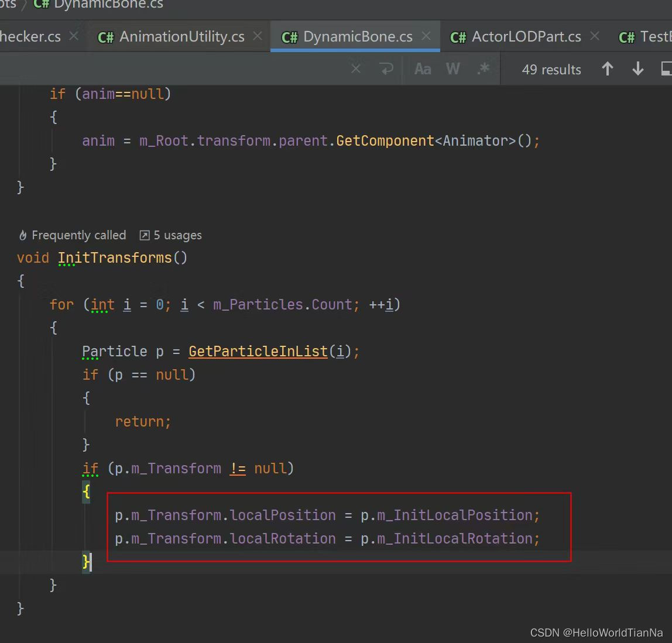Switch to the AnimationUtility.cs tab
Viewport: 672px width, 643px height.
(x=181, y=36)
